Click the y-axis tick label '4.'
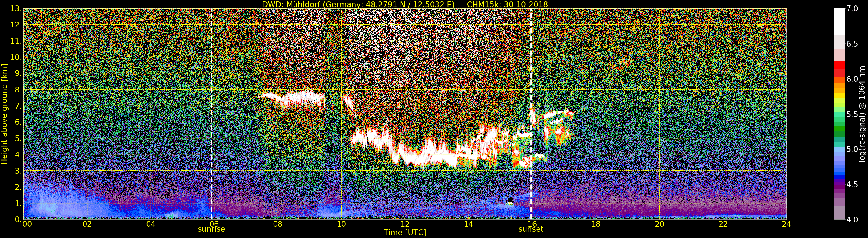The height and width of the screenshot is (238, 868). coord(18,155)
